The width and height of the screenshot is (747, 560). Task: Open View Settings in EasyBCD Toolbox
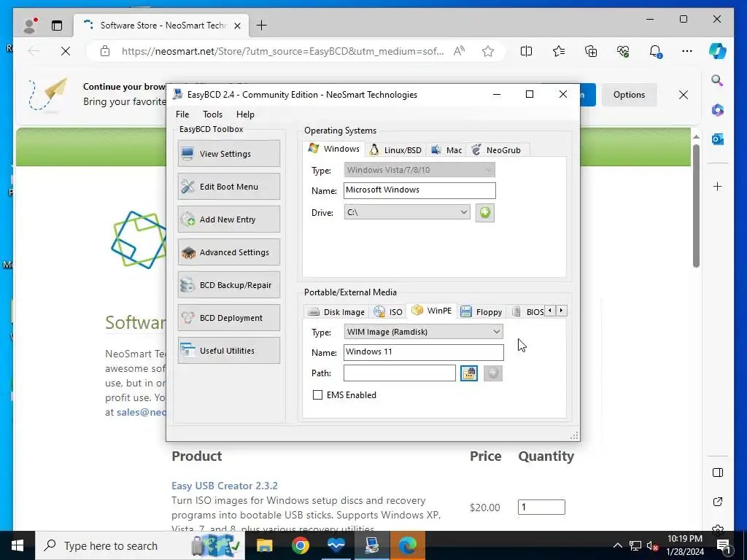(228, 154)
